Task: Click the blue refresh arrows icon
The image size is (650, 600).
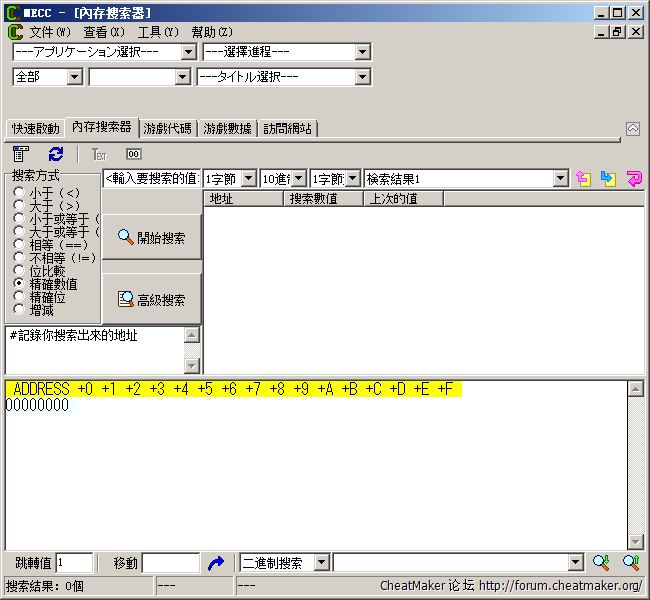Action: coord(56,154)
